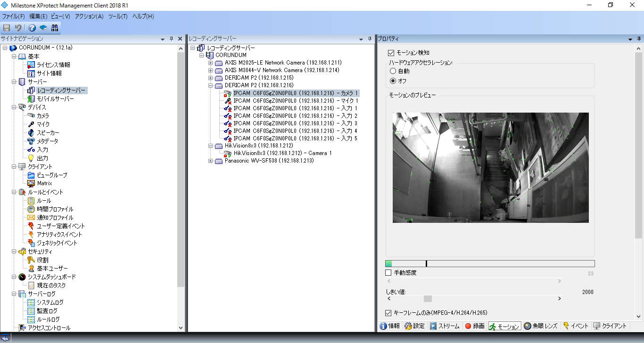Select the スピーカー device icon
644x343 pixels.
pos(31,133)
